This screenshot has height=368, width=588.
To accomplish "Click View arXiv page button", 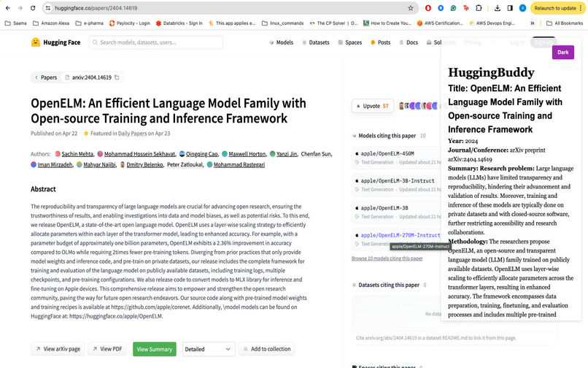I will point(58,349).
